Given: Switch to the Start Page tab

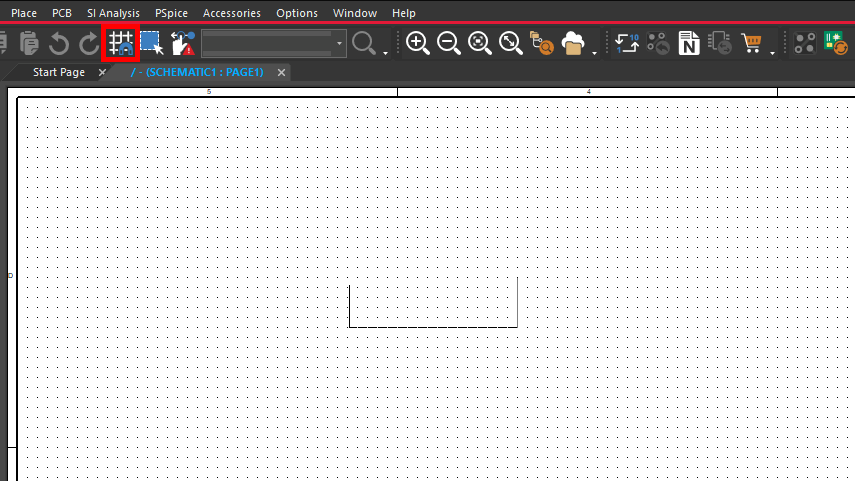Looking at the screenshot, I should (59, 73).
